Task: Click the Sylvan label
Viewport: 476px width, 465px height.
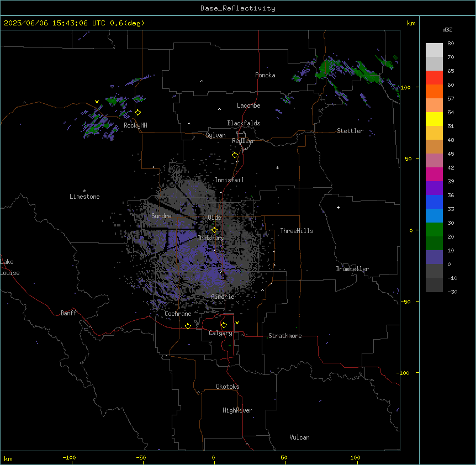Action: [x=215, y=135]
